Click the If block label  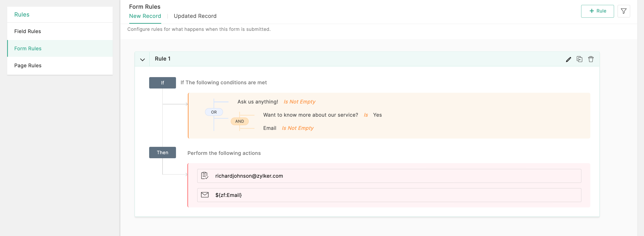[163, 83]
